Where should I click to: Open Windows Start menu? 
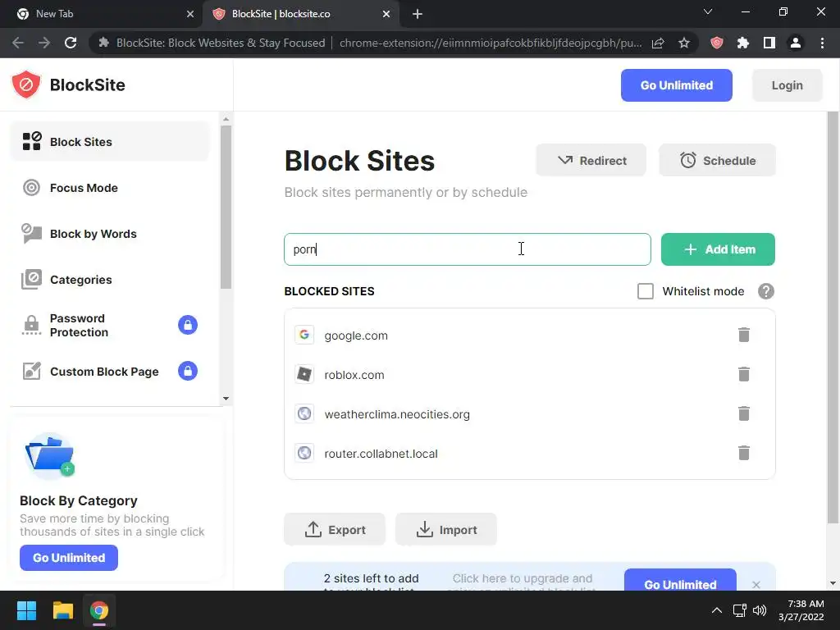coord(26,610)
